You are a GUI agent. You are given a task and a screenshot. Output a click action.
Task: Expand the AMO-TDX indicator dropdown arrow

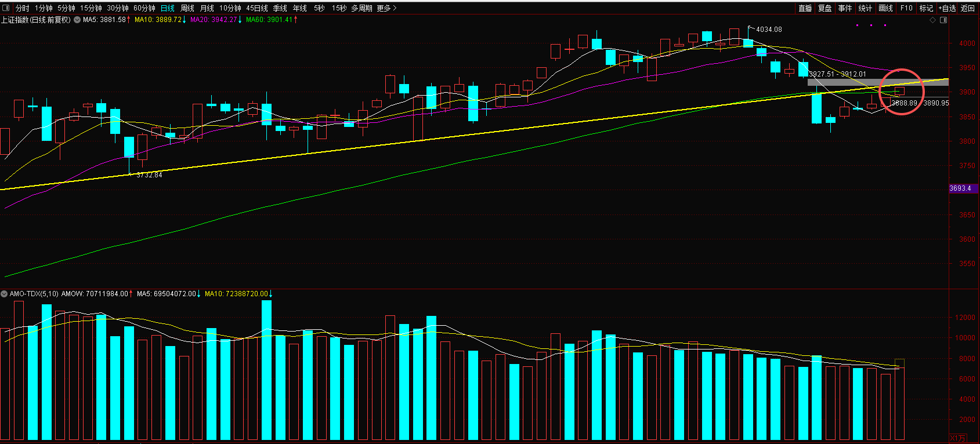coord(4,294)
